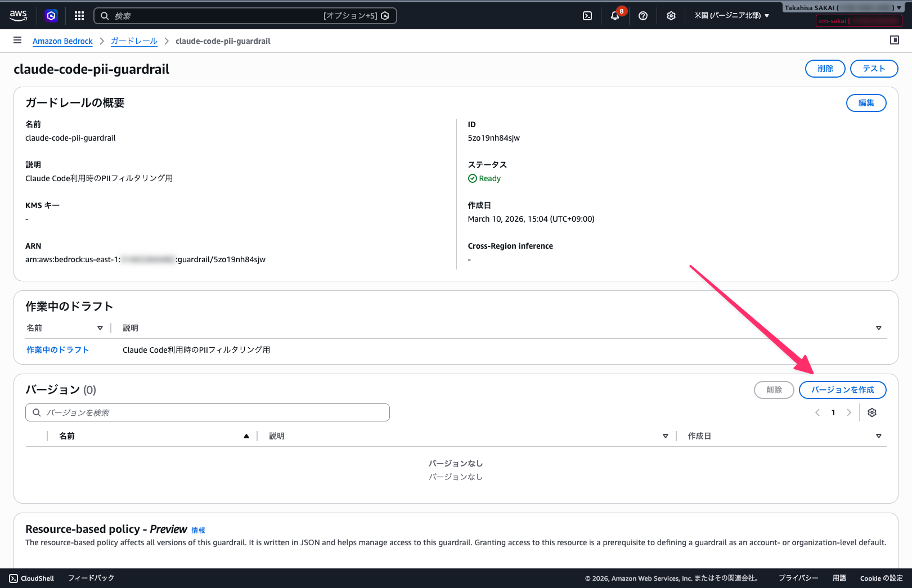912x588 pixels.
Task: Go to Amazon Bedrock breadcrumb
Action: point(62,41)
